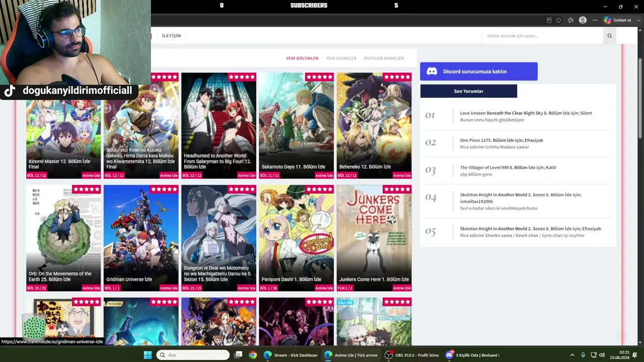The height and width of the screenshot is (362, 644).
Task: Click the microphone icon in system tray
Action: pyautogui.click(x=583, y=355)
